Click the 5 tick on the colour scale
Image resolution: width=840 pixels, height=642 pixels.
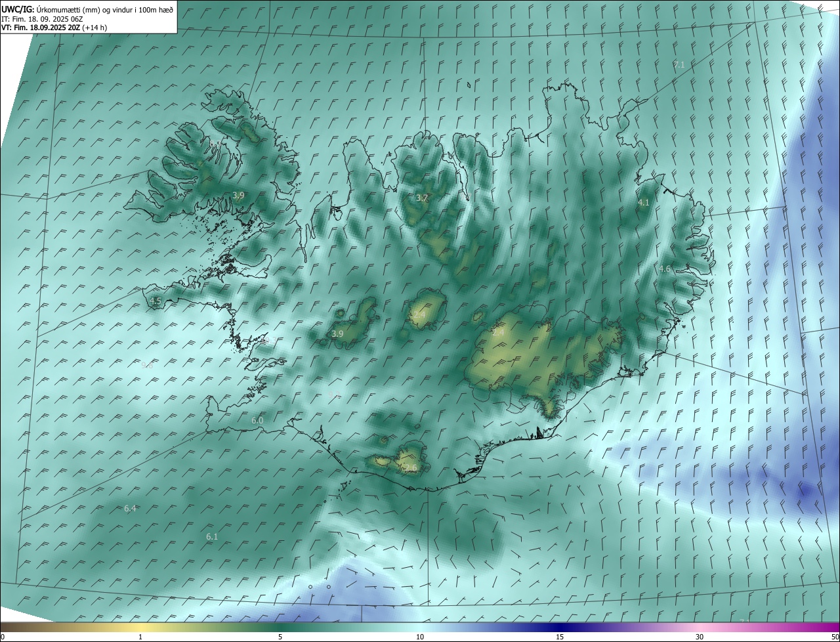(280, 637)
